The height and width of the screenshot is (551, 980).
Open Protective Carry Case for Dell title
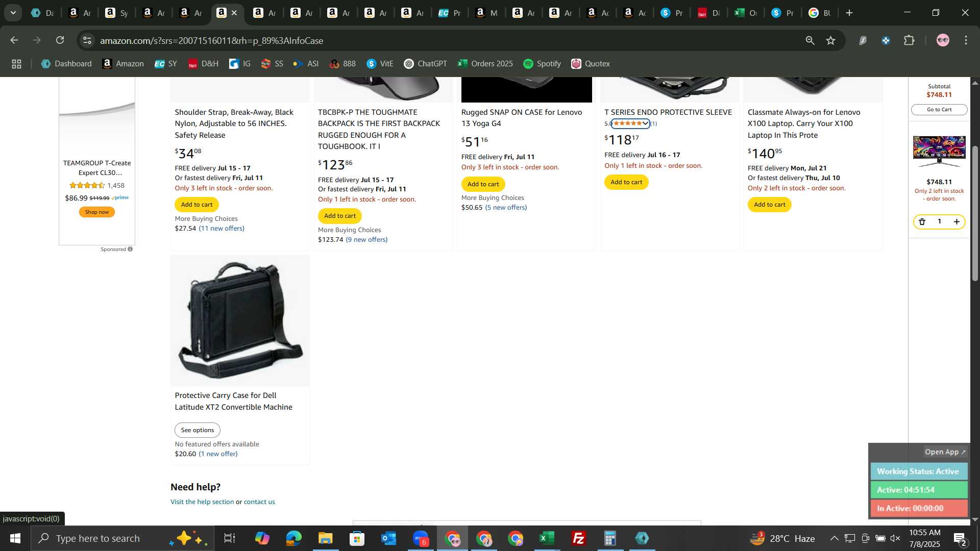tap(233, 401)
